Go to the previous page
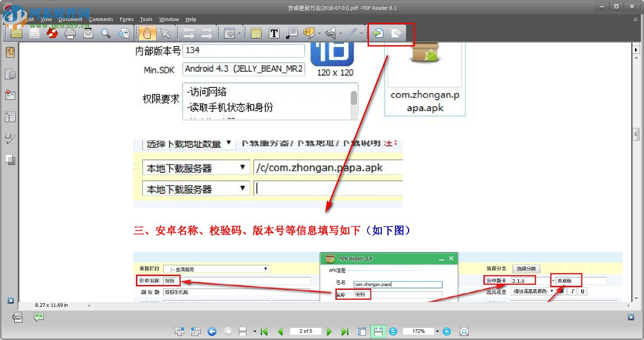 pyautogui.click(x=280, y=331)
